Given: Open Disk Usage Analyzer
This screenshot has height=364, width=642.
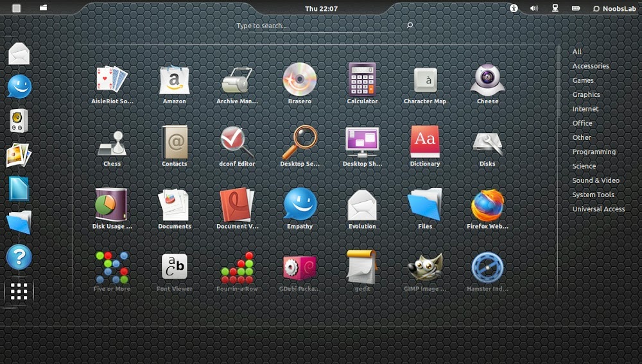Looking at the screenshot, I should [112, 209].
